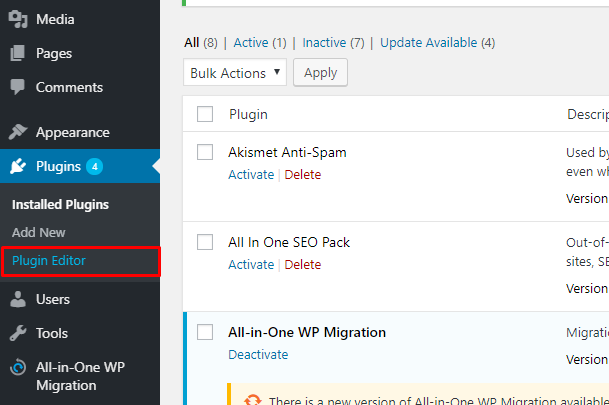This screenshot has height=405, width=609.
Task: Tick the Akismet Anti-Spam checkbox
Action: (x=205, y=152)
